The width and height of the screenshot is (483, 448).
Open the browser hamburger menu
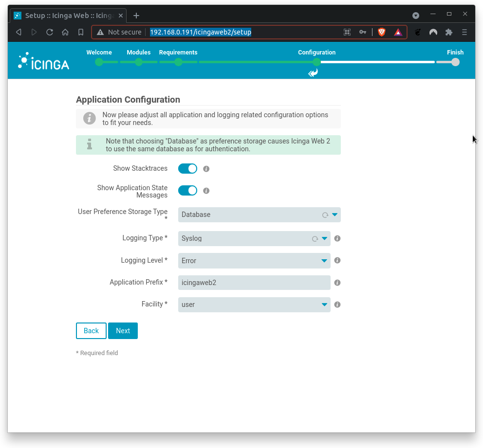click(x=464, y=32)
